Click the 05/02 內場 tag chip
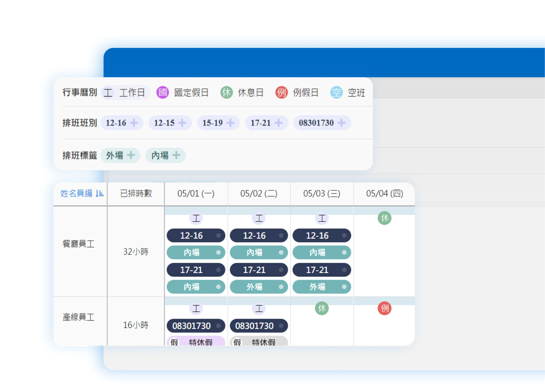This screenshot has height=392, width=545. point(259,253)
